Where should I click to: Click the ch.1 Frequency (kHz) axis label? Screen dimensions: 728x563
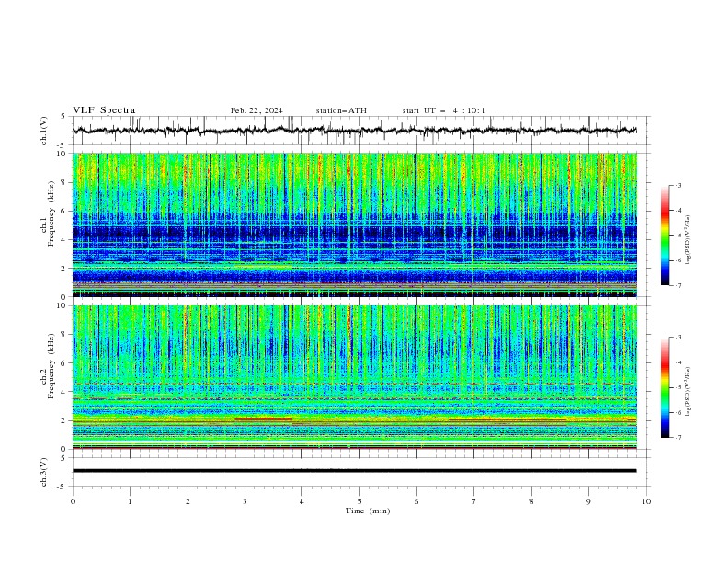point(48,224)
